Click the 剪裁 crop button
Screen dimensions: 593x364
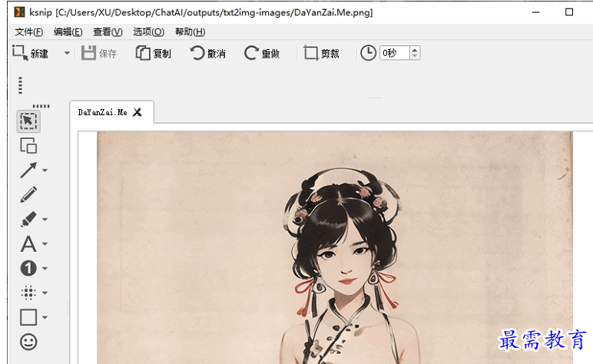tap(321, 53)
